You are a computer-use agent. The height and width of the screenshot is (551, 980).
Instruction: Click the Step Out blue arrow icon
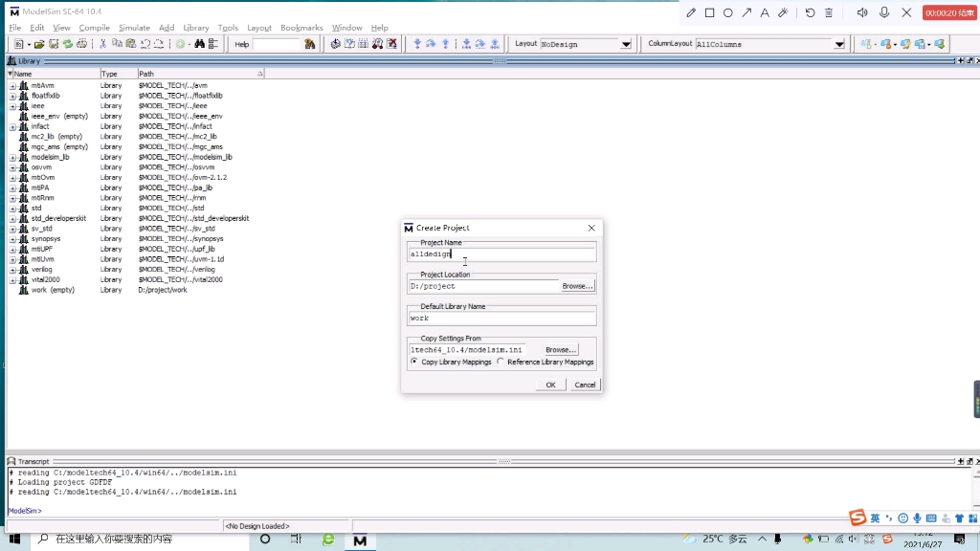point(446,44)
